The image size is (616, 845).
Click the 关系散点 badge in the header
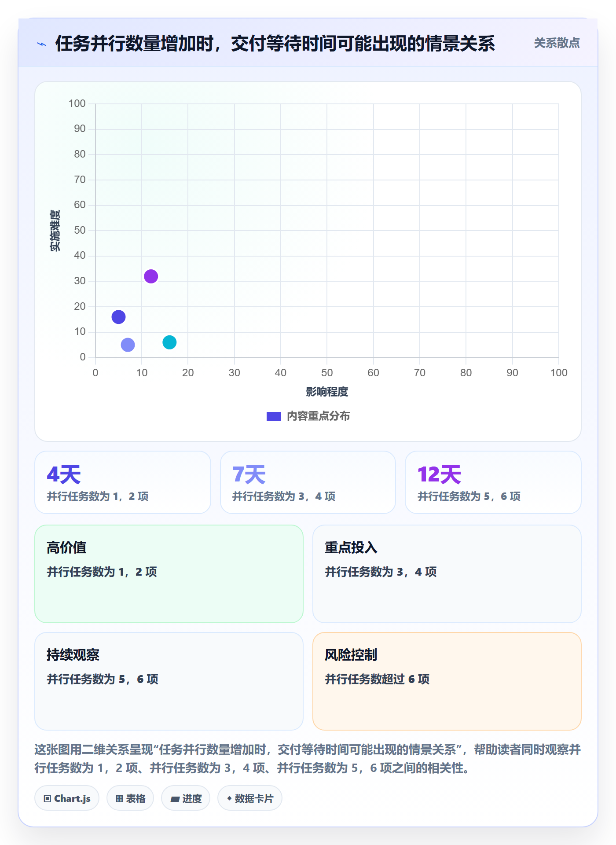[x=557, y=43]
